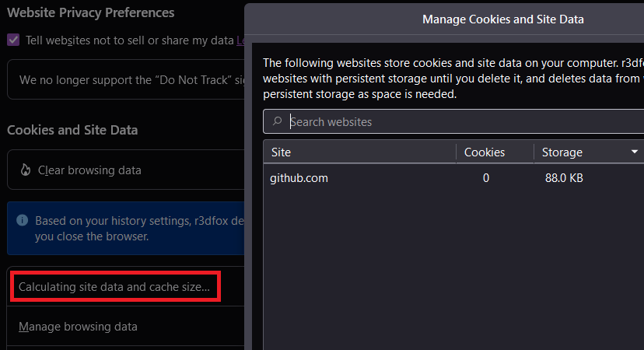Screen dimensions: 644x350
Task: Click the flame icon beside Clear browsing data
Action: 26,170
